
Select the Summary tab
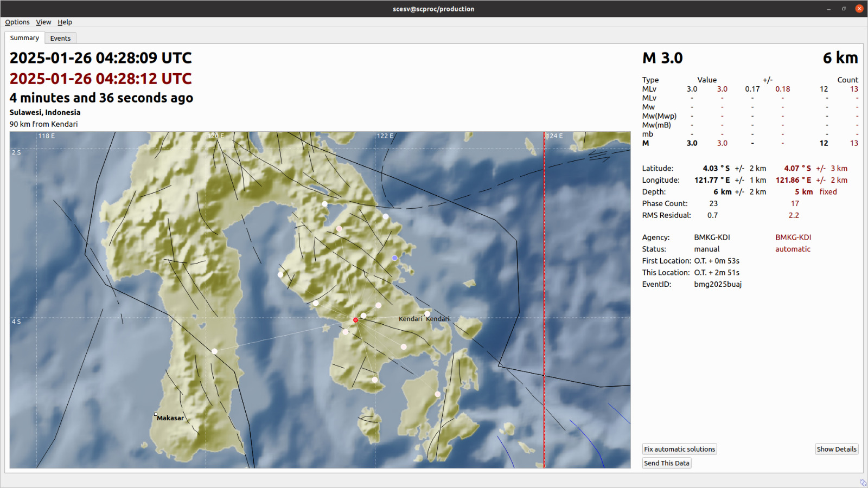[x=24, y=38]
